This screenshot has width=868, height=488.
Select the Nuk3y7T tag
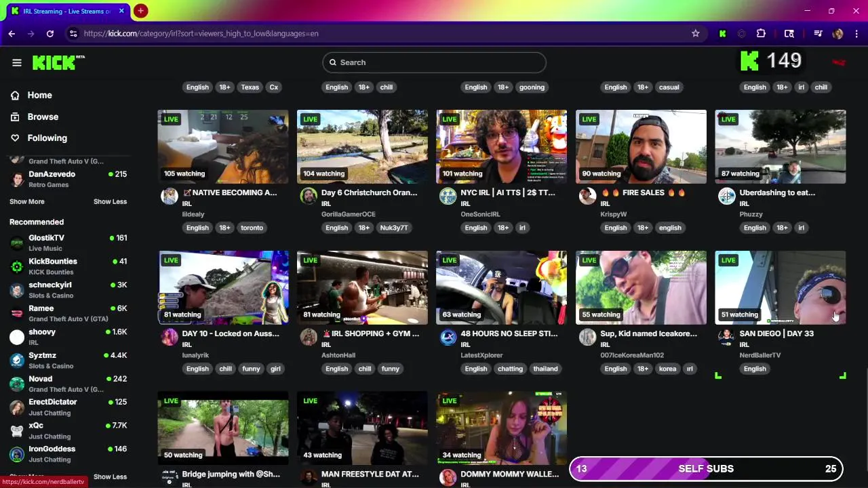pos(394,228)
